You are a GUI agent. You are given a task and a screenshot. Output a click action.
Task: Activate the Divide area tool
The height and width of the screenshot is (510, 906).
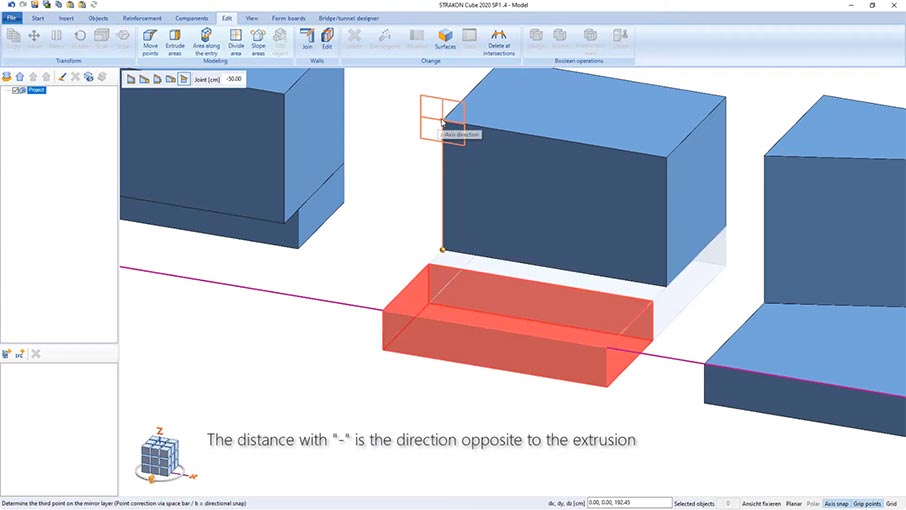tap(236, 42)
